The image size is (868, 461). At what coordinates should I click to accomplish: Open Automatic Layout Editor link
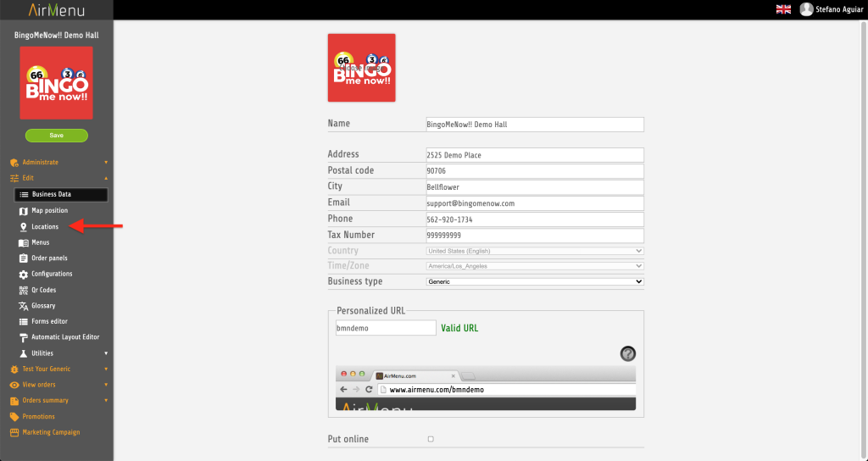pyautogui.click(x=65, y=337)
